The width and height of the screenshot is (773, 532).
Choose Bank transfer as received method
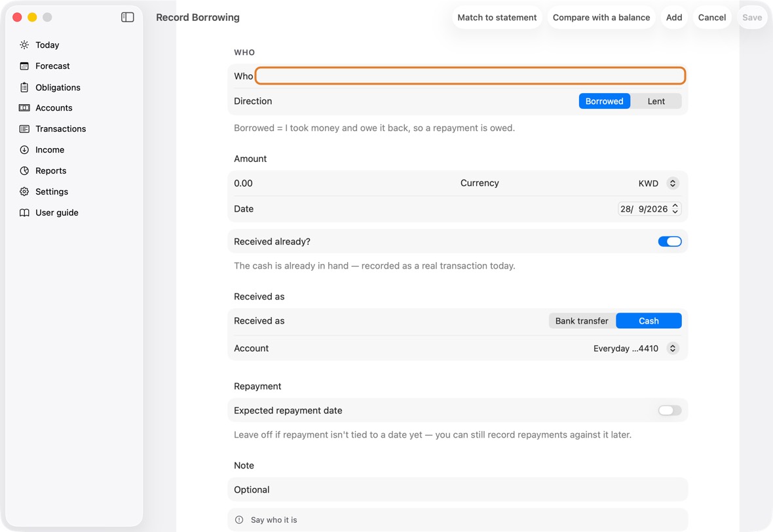[582, 321]
